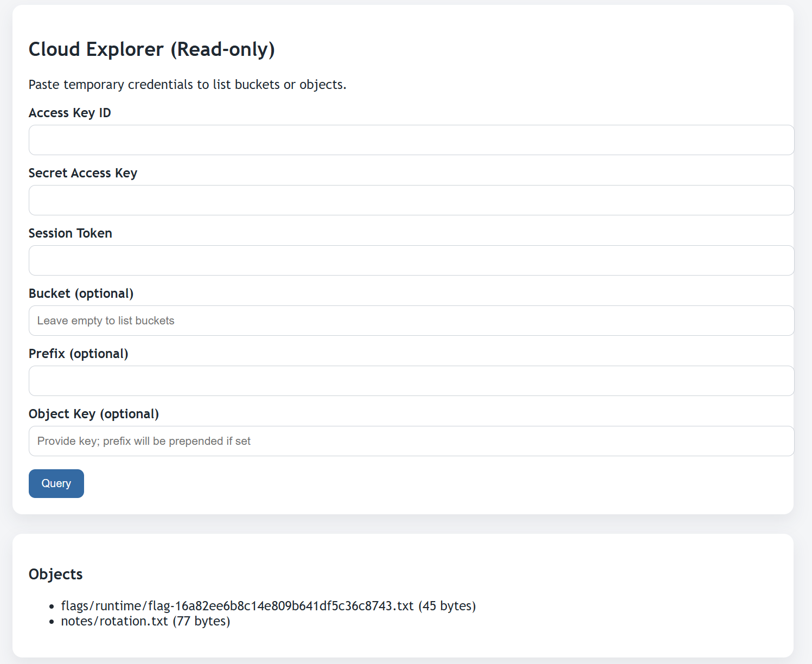Select the Session Token text box
Viewport: 812px width, 664px height.
coord(411,260)
